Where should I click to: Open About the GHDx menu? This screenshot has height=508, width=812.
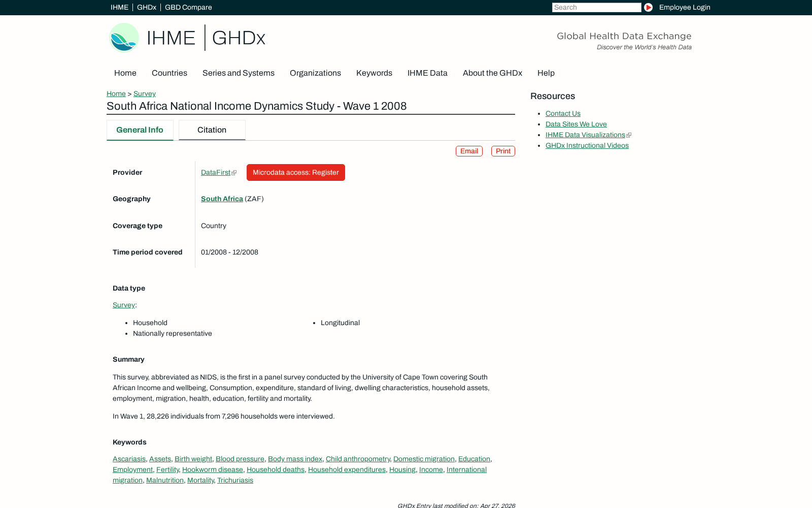pos(492,73)
